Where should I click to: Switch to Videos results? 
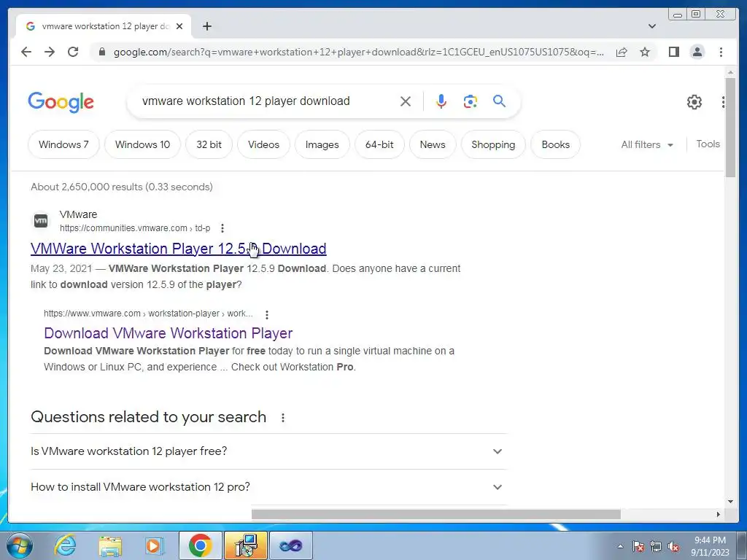[x=263, y=144]
